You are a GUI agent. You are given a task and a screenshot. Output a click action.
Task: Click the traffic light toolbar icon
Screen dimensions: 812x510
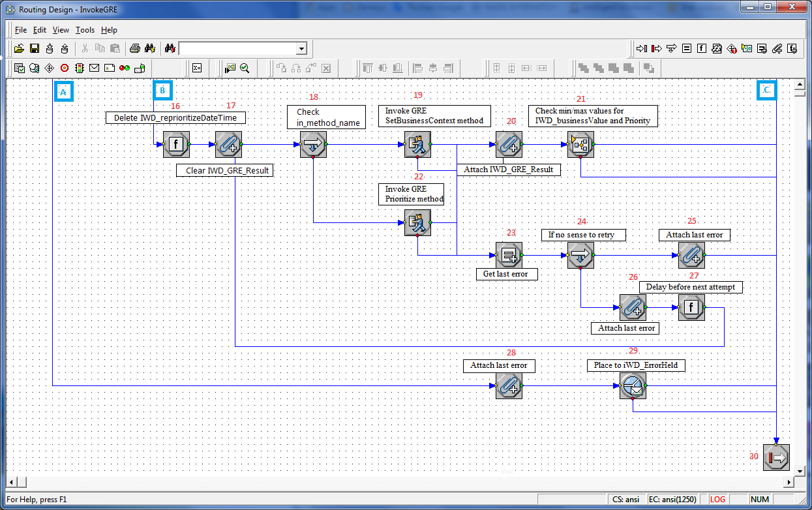click(x=80, y=68)
